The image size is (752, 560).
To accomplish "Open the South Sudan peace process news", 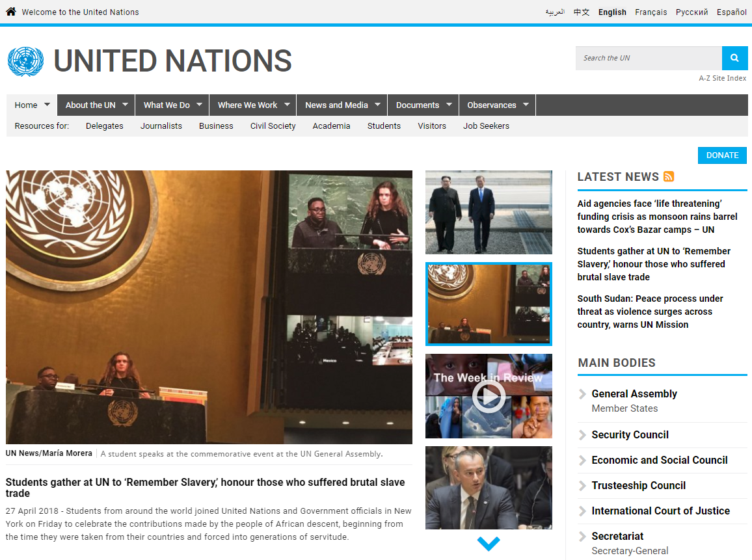I will point(650,312).
